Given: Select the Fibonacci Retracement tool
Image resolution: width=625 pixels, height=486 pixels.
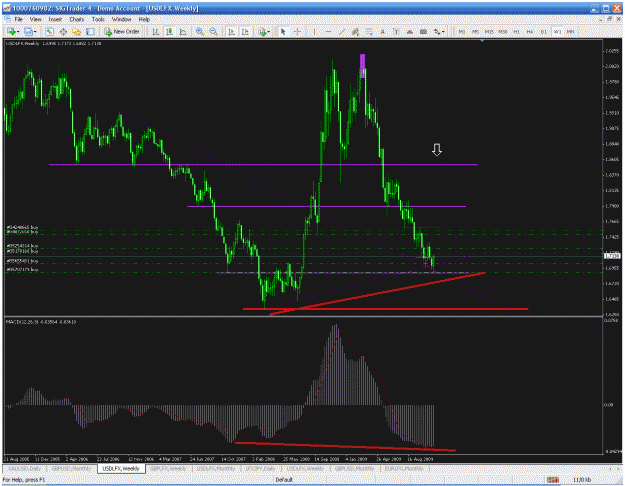Looking at the screenshot, I should click(x=369, y=31).
